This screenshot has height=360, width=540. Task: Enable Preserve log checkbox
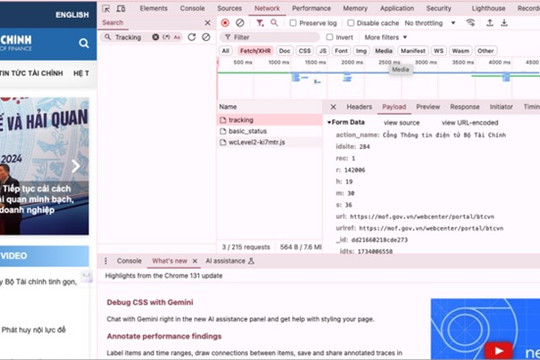293,23
